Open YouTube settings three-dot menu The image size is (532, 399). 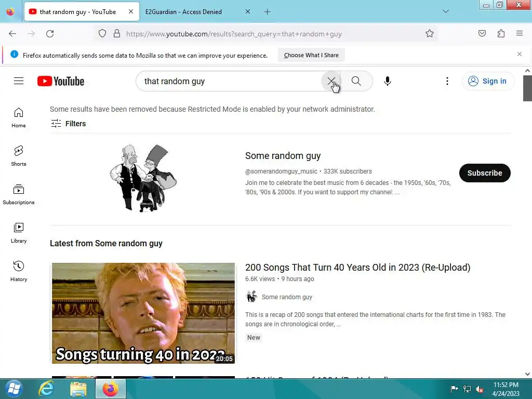pyautogui.click(x=447, y=81)
